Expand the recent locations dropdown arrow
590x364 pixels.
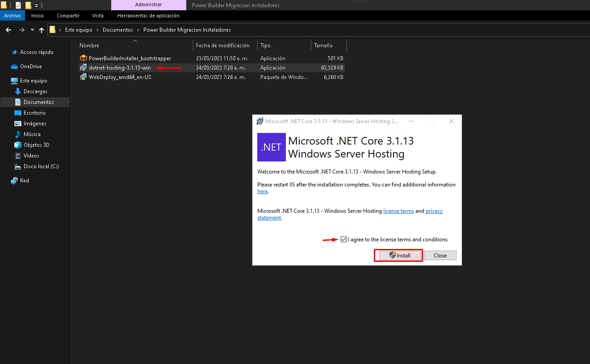pyautogui.click(x=32, y=30)
